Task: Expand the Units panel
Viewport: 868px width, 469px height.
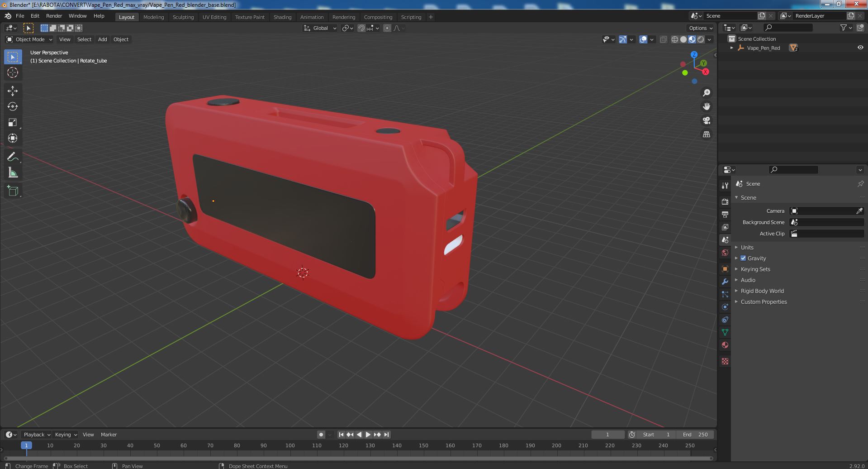Action: (x=747, y=247)
